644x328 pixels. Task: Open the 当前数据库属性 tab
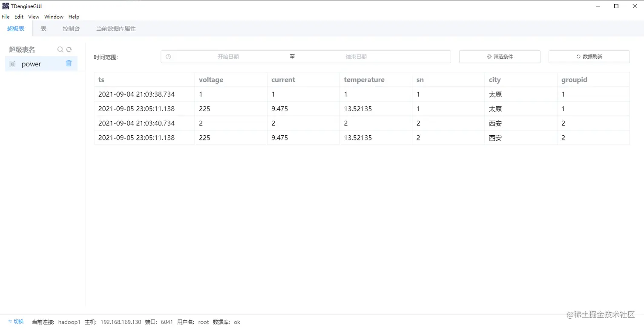pyautogui.click(x=116, y=29)
